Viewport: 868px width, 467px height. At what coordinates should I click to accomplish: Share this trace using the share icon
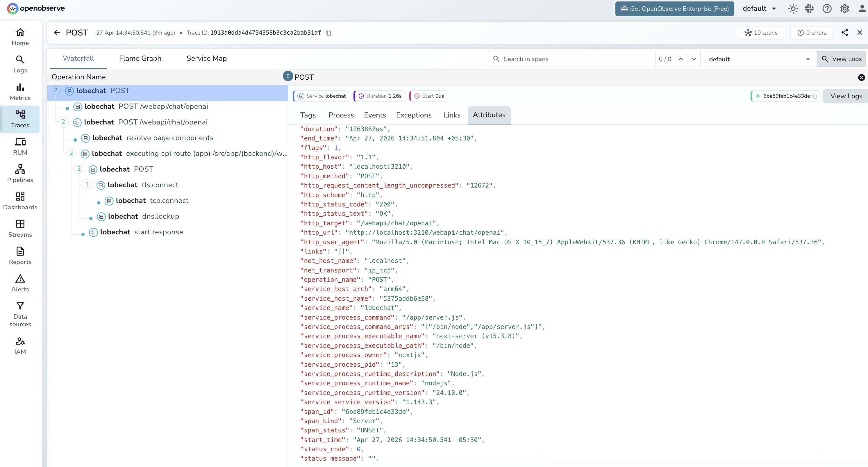pyautogui.click(x=844, y=32)
